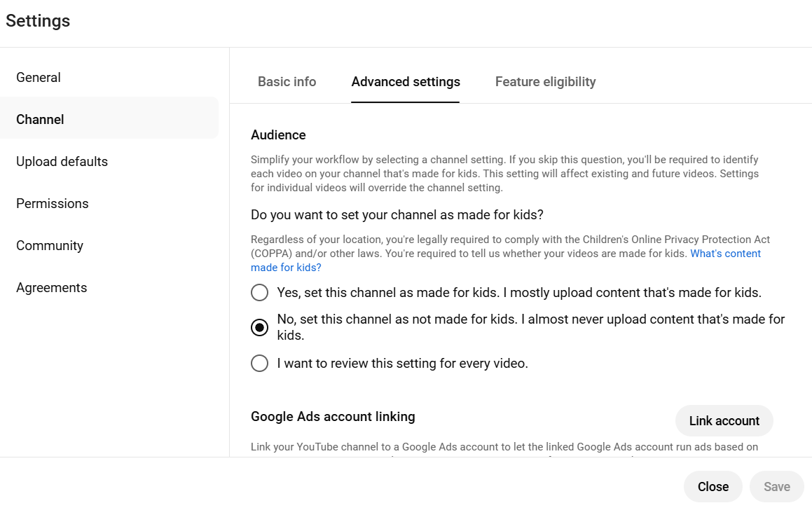Viewport: 812px width, 510px height.
Task: View the Agreements section
Action: coord(51,287)
